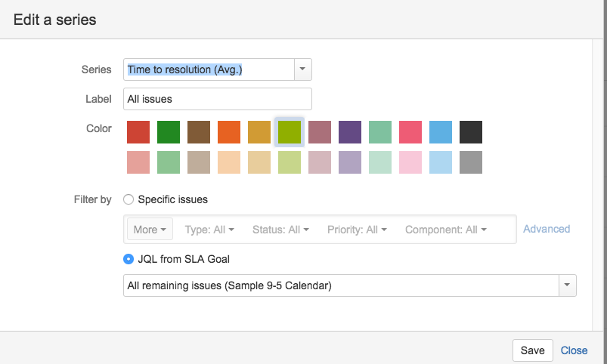The height and width of the screenshot is (364, 607).
Task: Expand the All remaining issues dropdown
Action: tap(567, 285)
